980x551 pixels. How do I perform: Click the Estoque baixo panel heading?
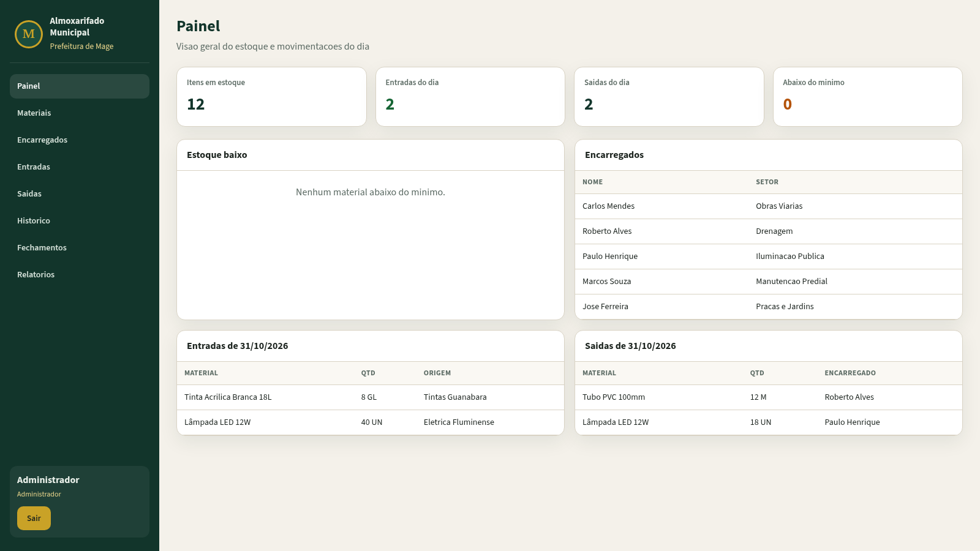[217, 155]
